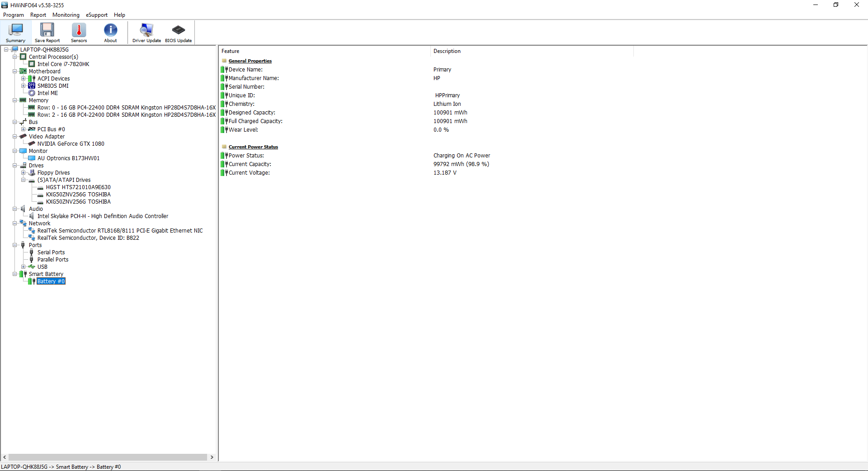Expand the SMBIOS DMI node
868x471 pixels.
(x=24, y=86)
